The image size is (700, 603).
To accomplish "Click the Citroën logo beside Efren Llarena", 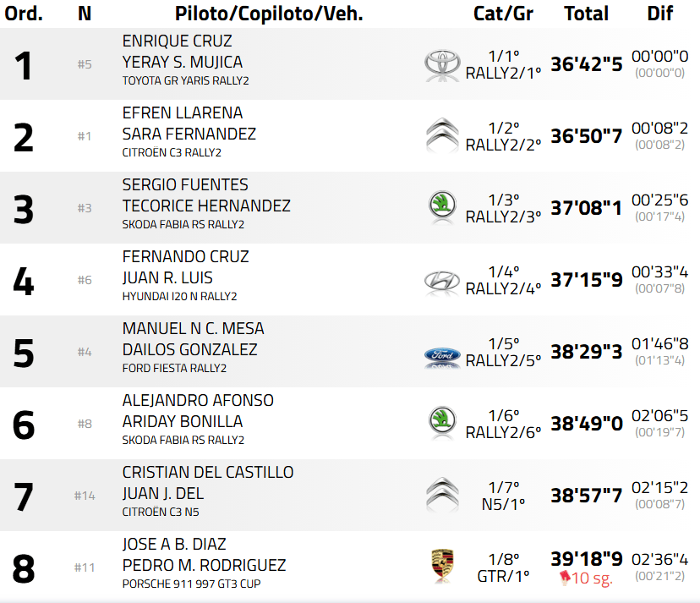I will [441, 134].
